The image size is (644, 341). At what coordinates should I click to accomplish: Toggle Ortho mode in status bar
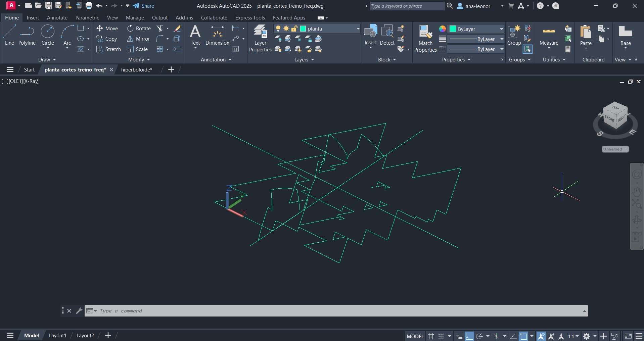pyautogui.click(x=469, y=336)
